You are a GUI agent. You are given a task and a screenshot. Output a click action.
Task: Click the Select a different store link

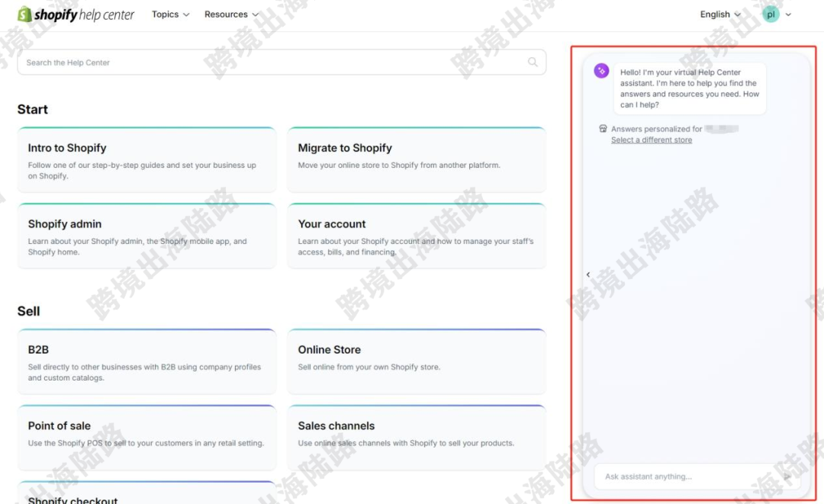(x=651, y=140)
